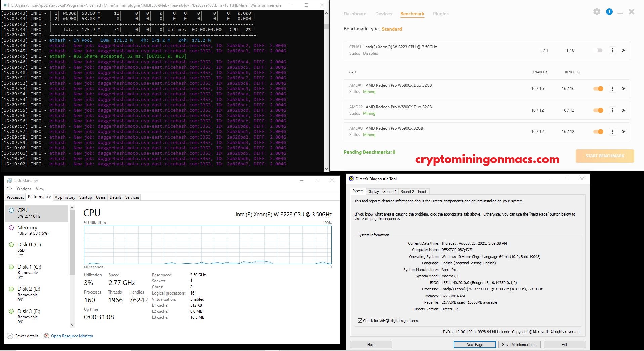Disable AMD#3 Radeon Pro W6900X switch
This screenshot has width=644, height=351.
tap(598, 132)
